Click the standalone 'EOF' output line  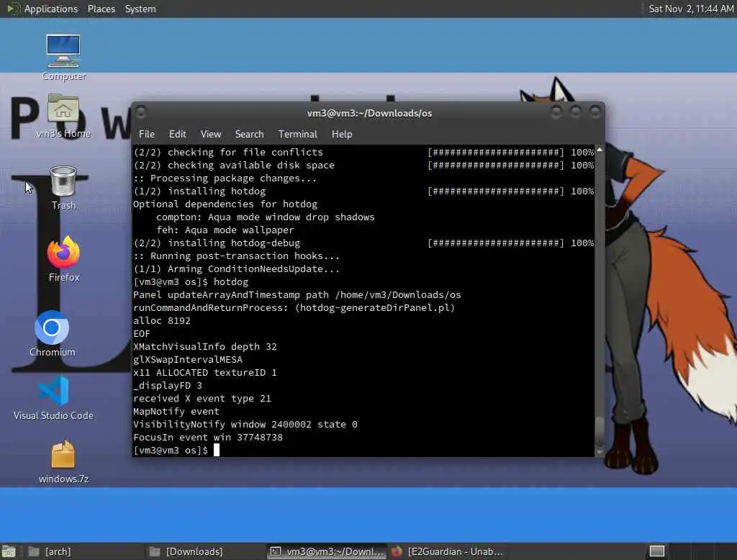coord(142,334)
